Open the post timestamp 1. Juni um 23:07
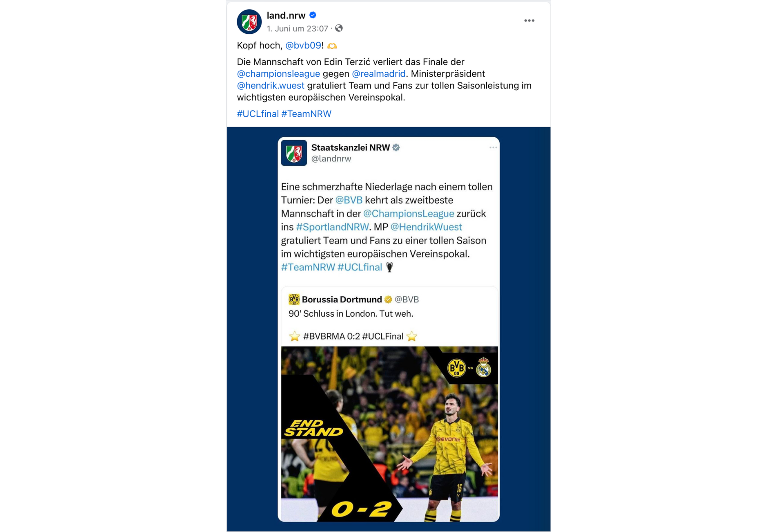This screenshot has width=777, height=532. 297,29
